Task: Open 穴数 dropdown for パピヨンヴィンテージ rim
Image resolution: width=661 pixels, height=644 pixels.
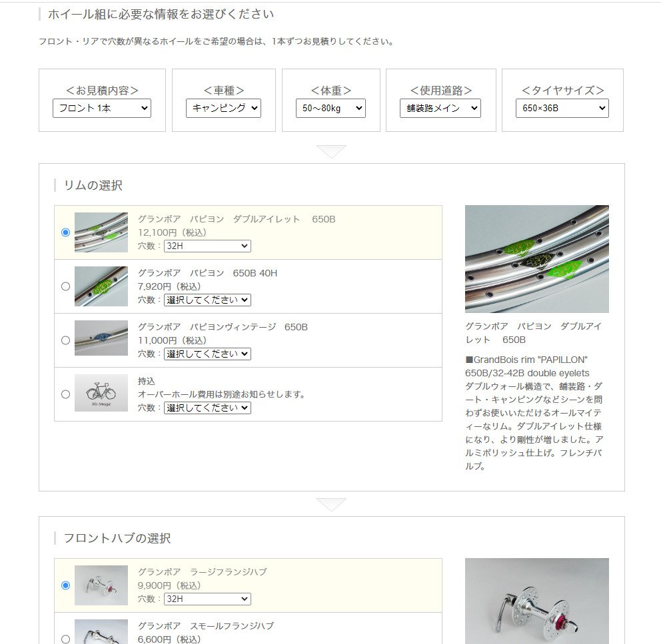Action: (x=207, y=354)
